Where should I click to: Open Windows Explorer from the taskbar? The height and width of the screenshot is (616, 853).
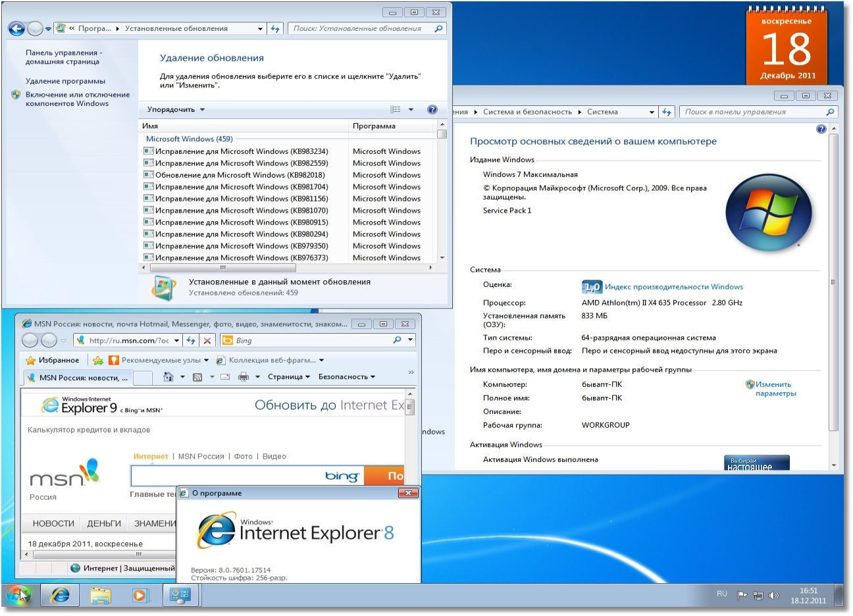pyautogui.click(x=100, y=595)
